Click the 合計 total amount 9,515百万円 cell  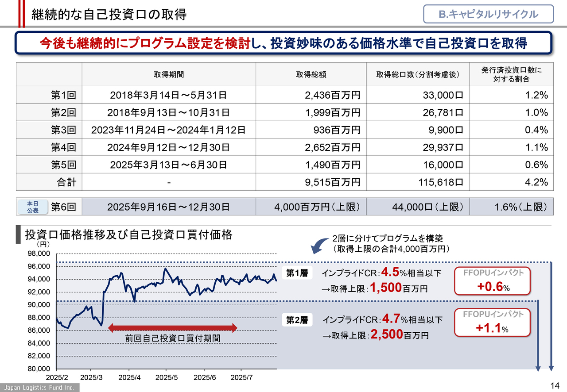pyautogui.click(x=333, y=182)
